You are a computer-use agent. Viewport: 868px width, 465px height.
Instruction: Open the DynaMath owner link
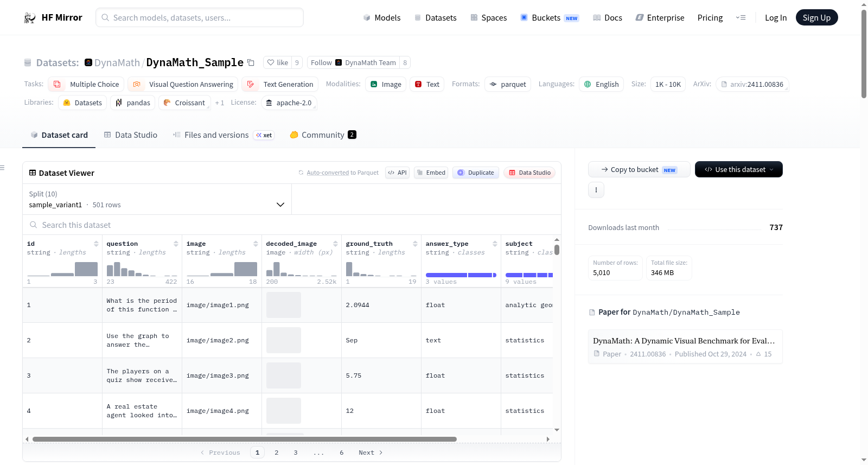click(x=117, y=62)
